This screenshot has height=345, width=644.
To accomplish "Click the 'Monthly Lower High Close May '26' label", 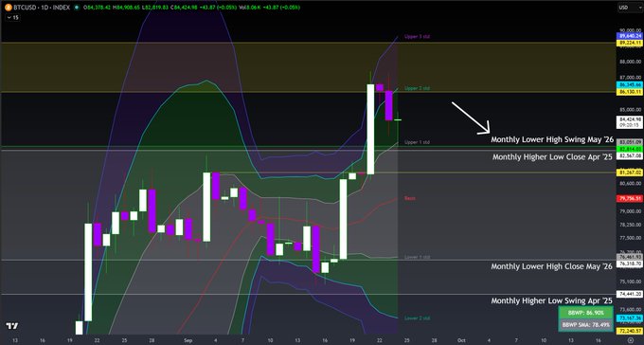I will point(551,266).
